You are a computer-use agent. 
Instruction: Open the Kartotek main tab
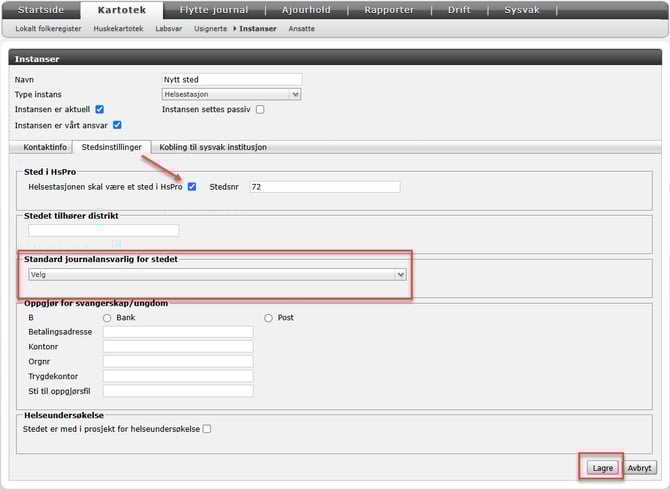129,10
